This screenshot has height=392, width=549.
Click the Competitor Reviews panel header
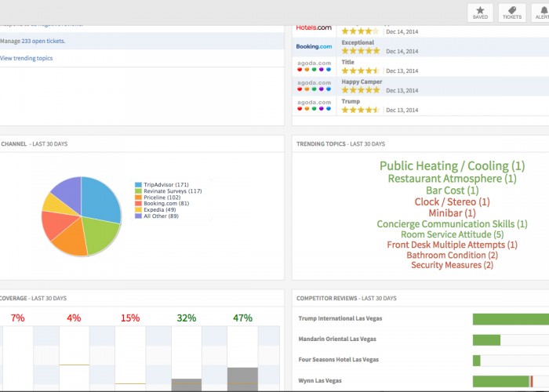[x=347, y=298]
